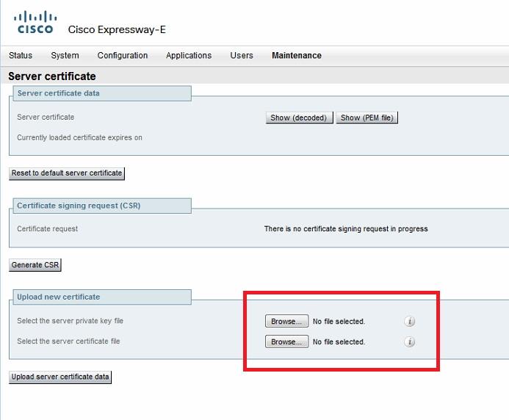Open the Configuration menu
The height and width of the screenshot is (420, 509).
point(123,56)
